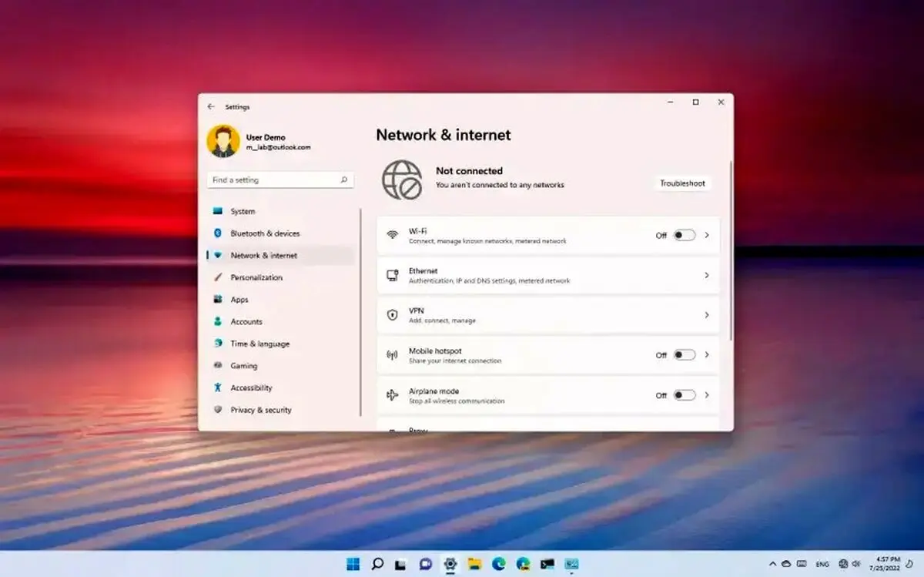Click the Time & language globe icon
Viewport: 924px width, 577px height.
(x=218, y=344)
